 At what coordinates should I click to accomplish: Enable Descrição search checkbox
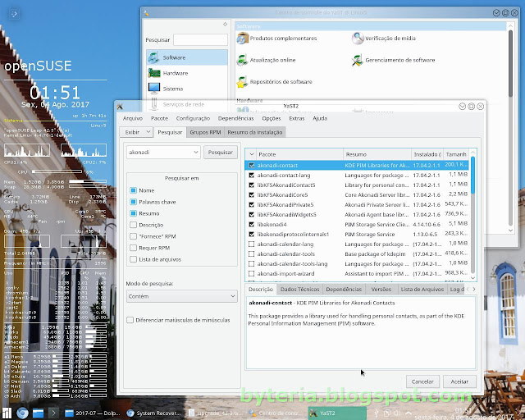(x=133, y=225)
